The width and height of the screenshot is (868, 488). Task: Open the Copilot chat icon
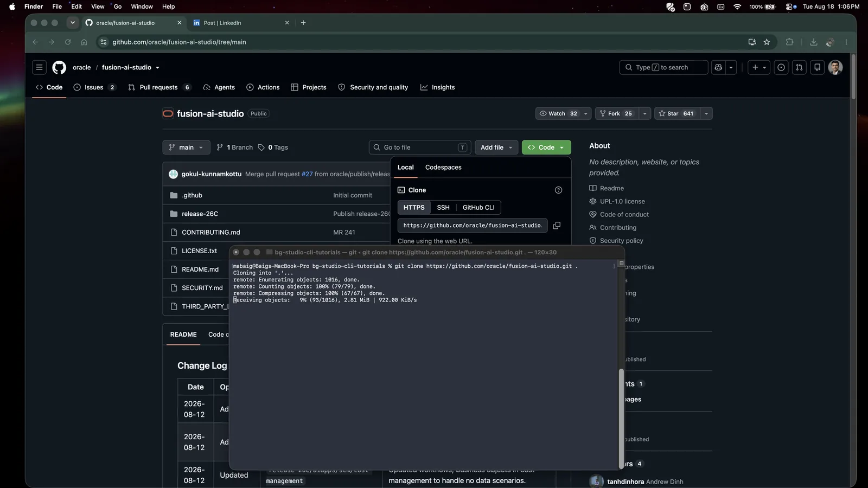pos(718,67)
